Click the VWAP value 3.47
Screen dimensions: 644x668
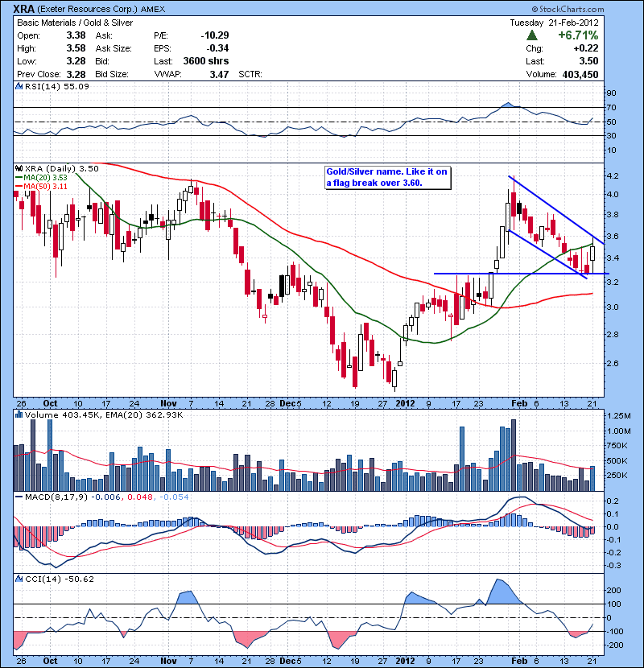click(x=219, y=74)
